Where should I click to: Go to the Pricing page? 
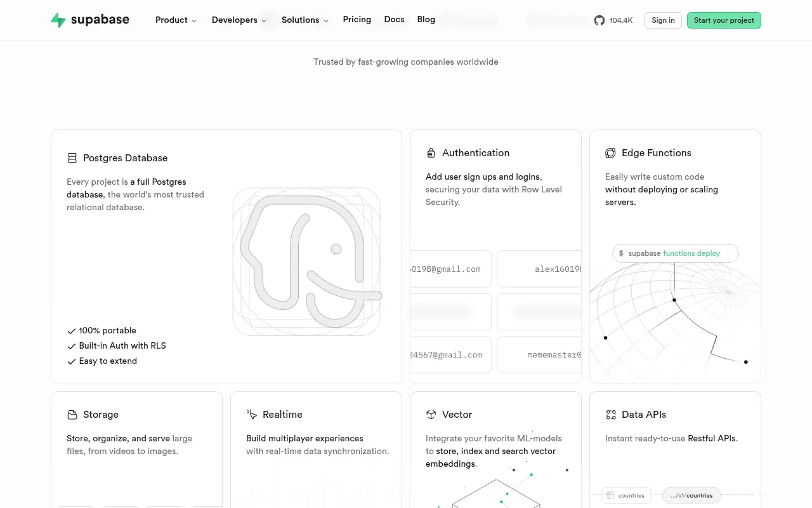click(x=357, y=20)
